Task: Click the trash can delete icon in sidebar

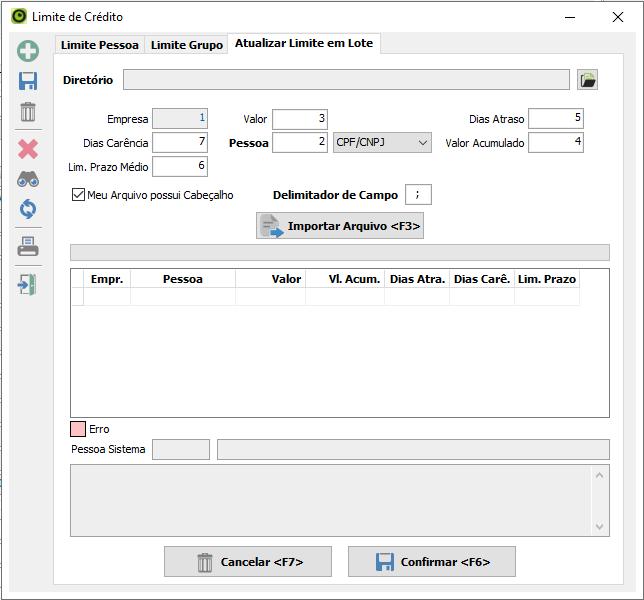Action: [28, 112]
